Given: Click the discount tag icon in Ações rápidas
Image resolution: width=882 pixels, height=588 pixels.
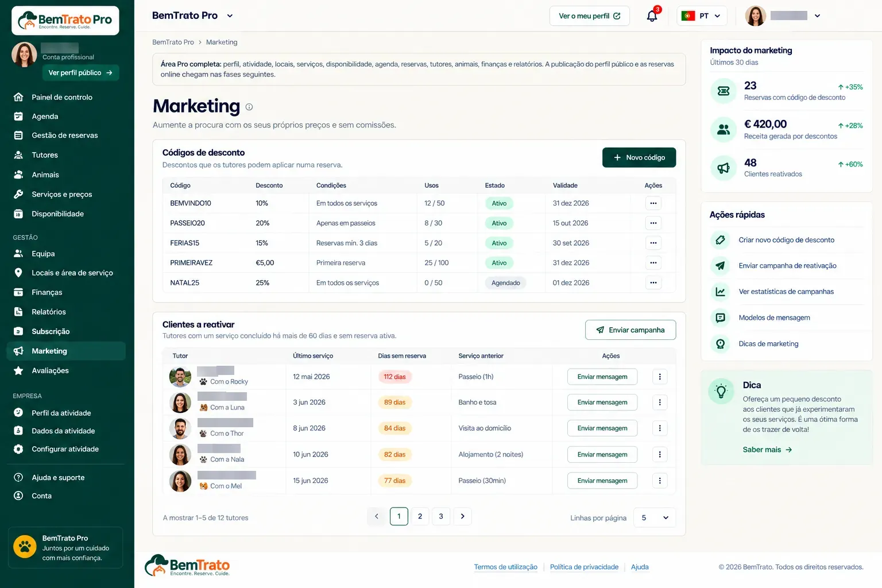Looking at the screenshot, I should (x=720, y=240).
